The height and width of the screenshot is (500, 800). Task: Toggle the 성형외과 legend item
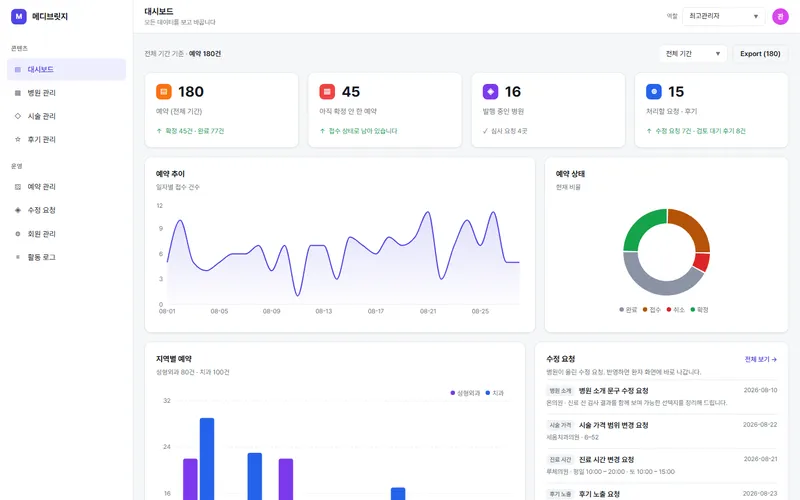(465, 393)
